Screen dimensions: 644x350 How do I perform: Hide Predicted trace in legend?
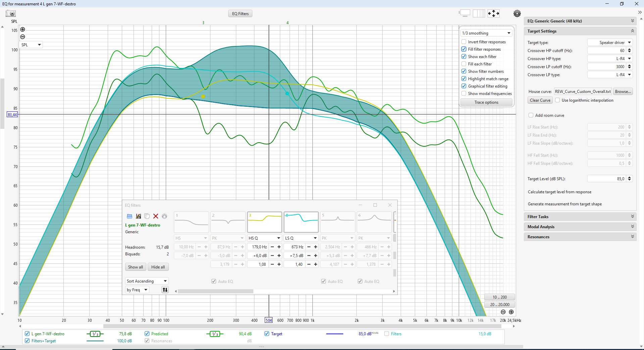147,334
